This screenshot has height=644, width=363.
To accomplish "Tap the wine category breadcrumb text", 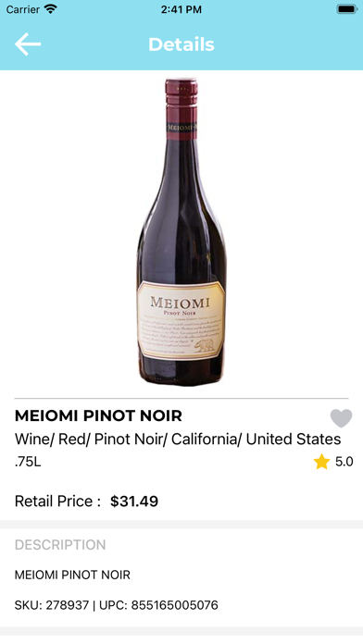I will tap(178, 440).
